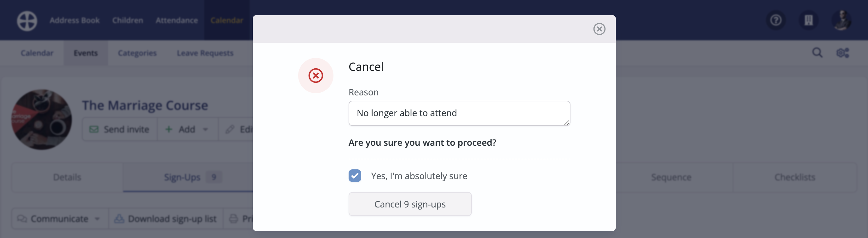Open the Address Book module
The width and height of the screenshot is (868, 238).
click(74, 20)
